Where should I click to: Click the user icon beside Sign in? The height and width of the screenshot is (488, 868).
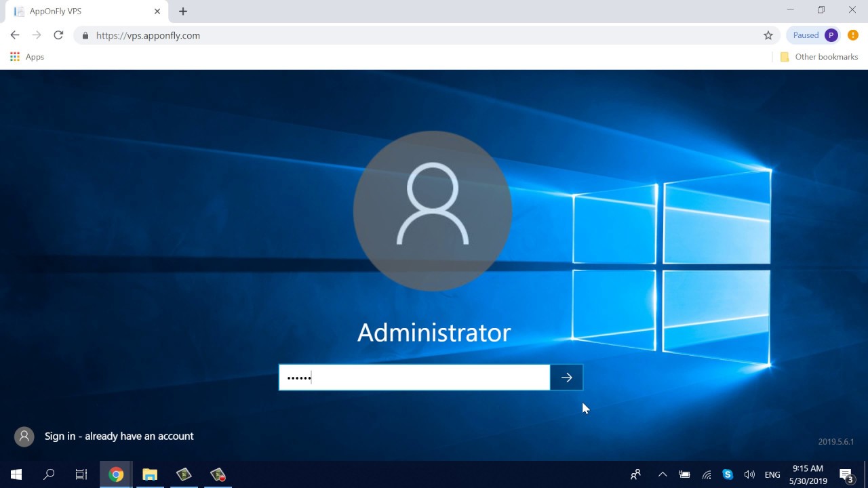(x=24, y=436)
